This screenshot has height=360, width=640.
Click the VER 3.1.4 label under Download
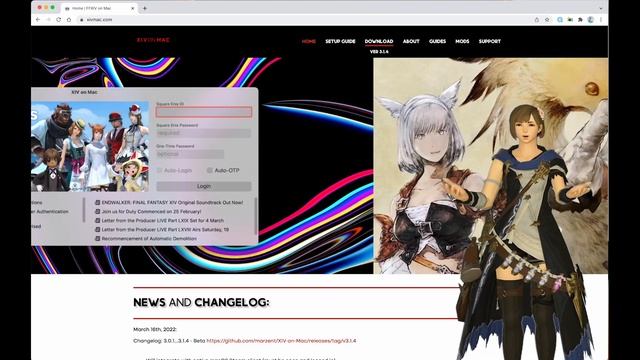pyautogui.click(x=379, y=52)
